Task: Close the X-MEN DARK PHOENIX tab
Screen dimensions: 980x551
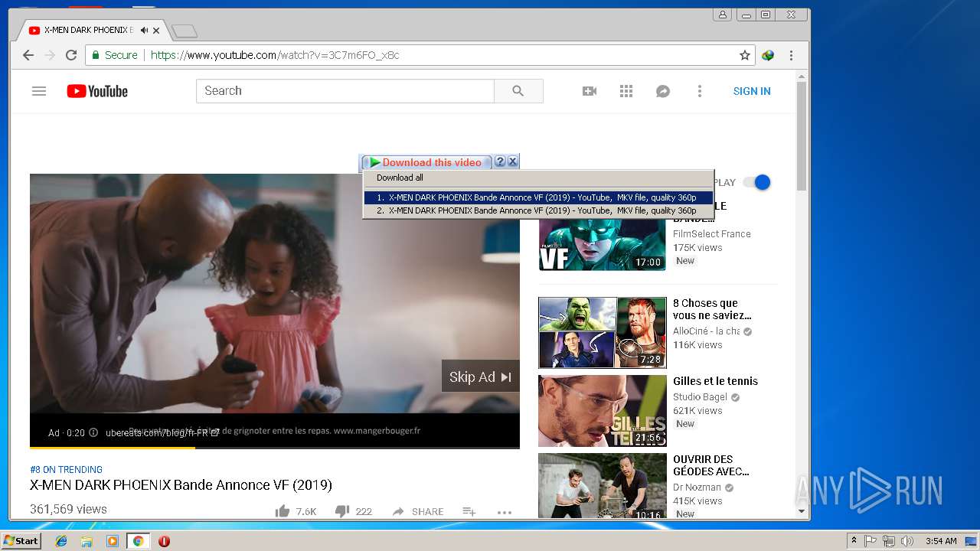Action: tap(157, 31)
